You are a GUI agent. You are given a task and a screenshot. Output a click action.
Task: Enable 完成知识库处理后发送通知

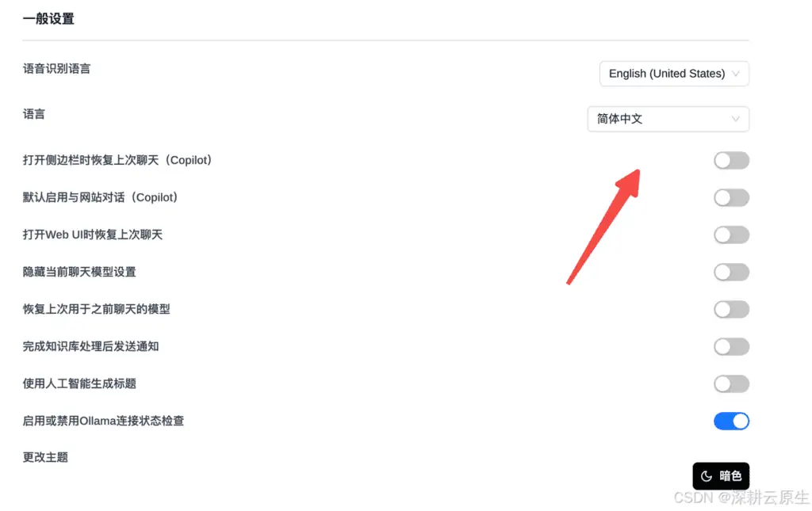pyautogui.click(x=730, y=346)
